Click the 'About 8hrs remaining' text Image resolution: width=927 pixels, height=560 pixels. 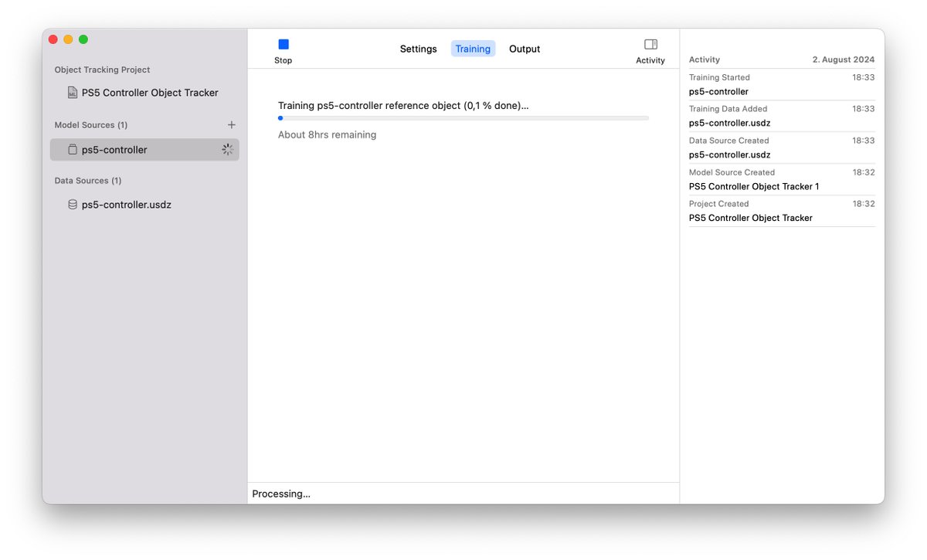pos(327,134)
